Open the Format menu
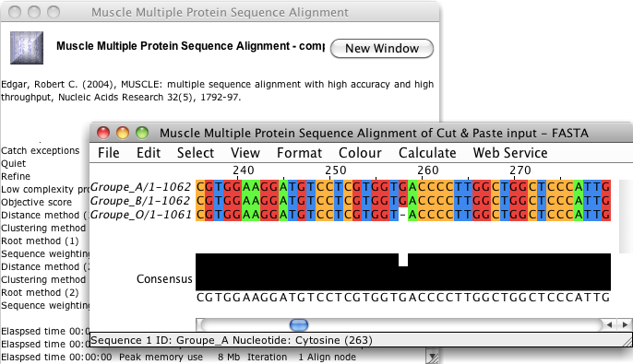Viewport: 633px width, 364px height. pyautogui.click(x=299, y=153)
